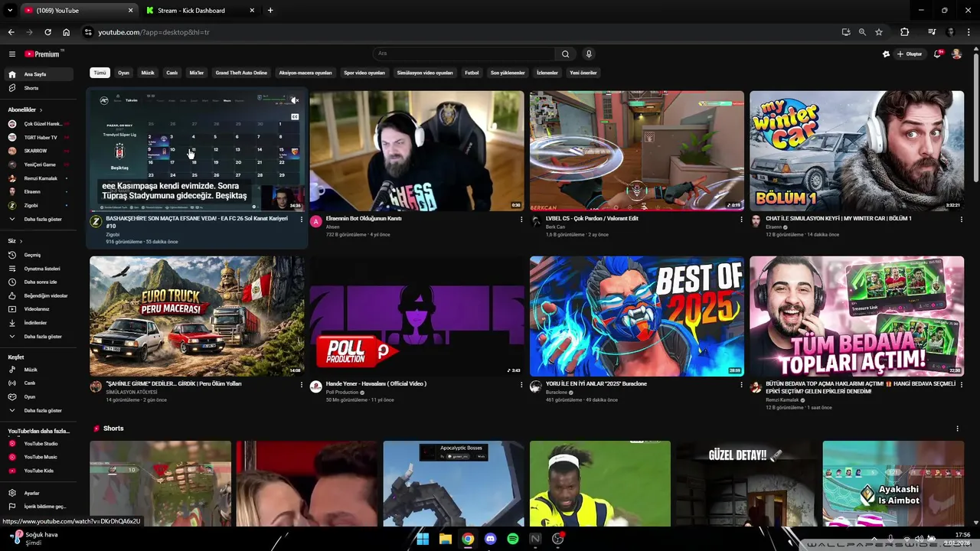This screenshot has height=551, width=980.
Task: Open TGRT Haber TV subscription
Action: click(x=38, y=137)
